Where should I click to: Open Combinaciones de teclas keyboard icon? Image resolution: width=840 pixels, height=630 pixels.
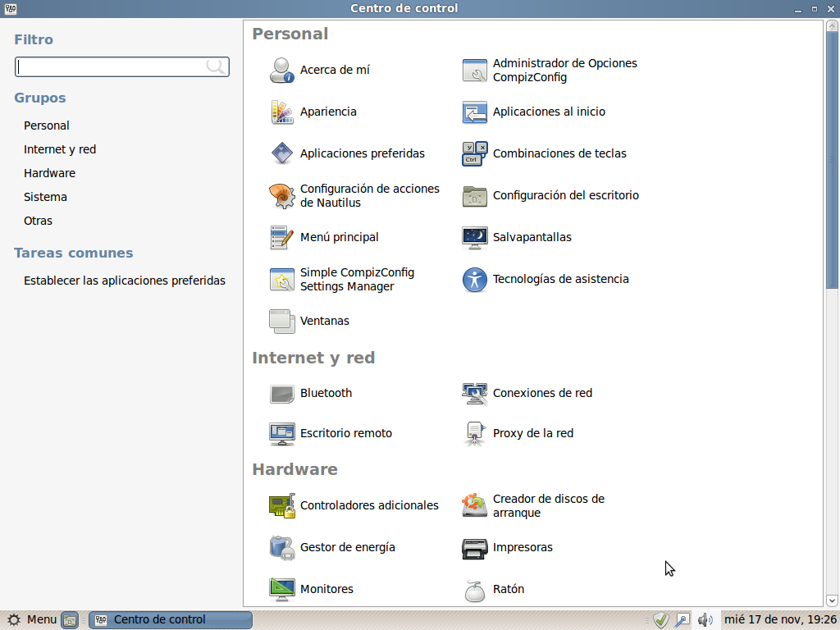pyautogui.click(x=475, y=153)
